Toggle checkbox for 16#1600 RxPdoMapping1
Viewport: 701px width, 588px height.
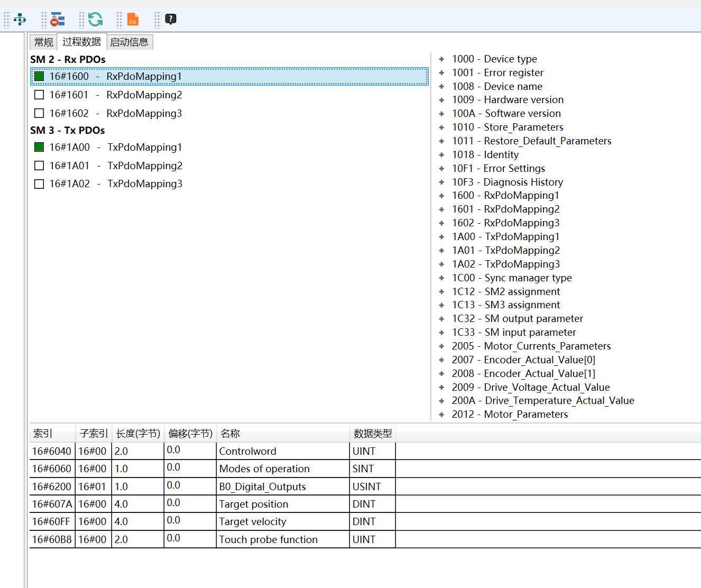tap(39, 76)
